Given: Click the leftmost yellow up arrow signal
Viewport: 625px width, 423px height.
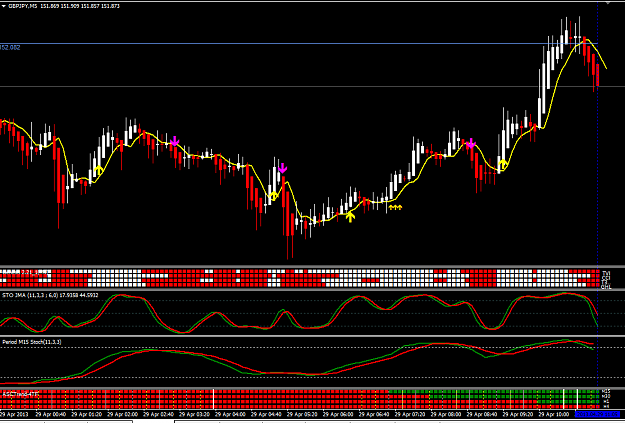Looking at the screenshot, I should click(x=98, y=169).
